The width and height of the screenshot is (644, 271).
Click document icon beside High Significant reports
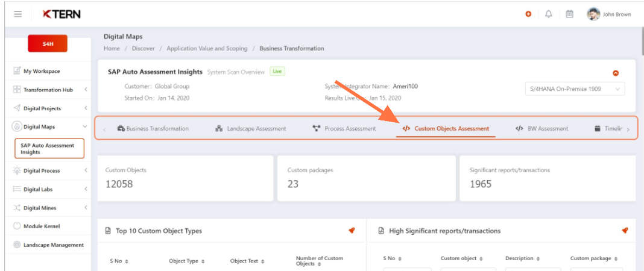tap(380, 231)
